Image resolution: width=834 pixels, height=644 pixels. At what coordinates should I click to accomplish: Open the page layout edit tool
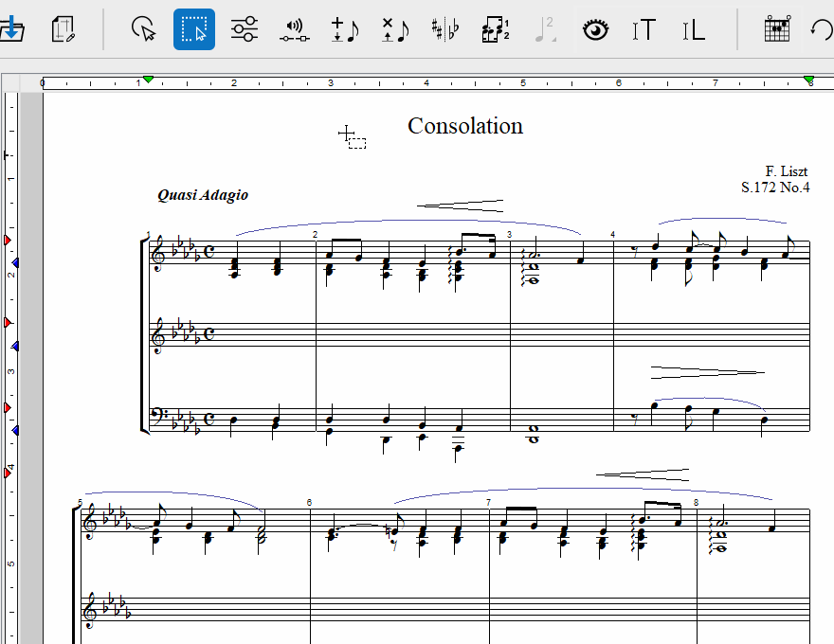[x=63, y=29]
